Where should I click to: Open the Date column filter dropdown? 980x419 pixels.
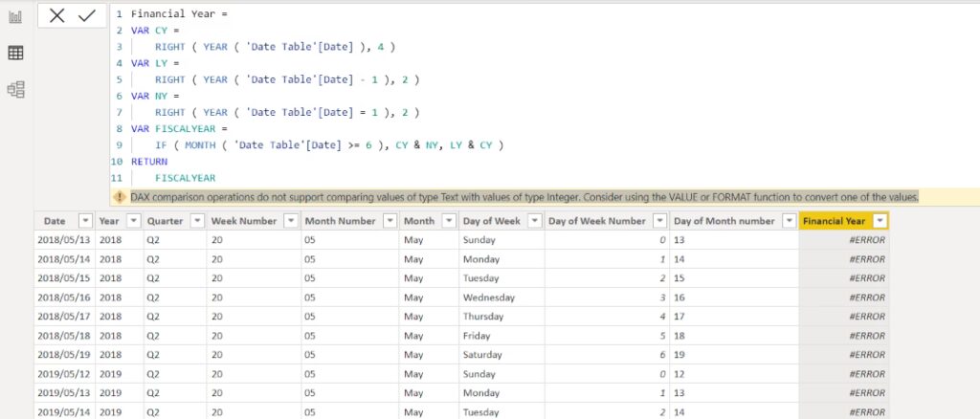click(x=85, y=221)
